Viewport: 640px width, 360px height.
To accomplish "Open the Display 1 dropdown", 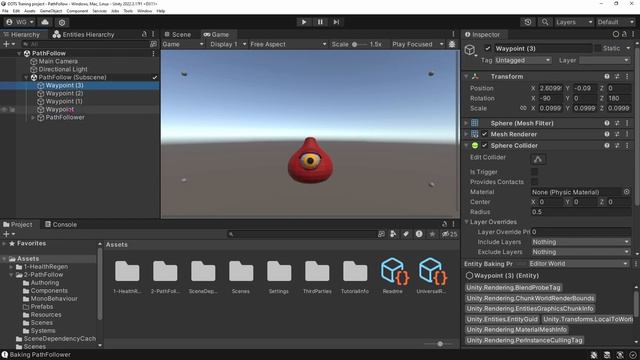I will click(x=228, y=44).
